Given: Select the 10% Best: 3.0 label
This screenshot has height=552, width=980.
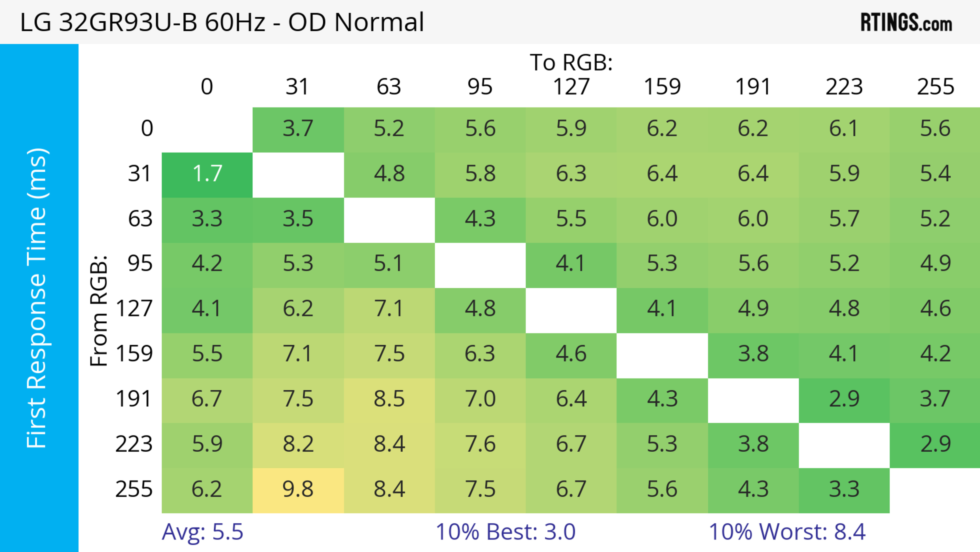Looking at the screenshot, I should (x=505, y=532).
